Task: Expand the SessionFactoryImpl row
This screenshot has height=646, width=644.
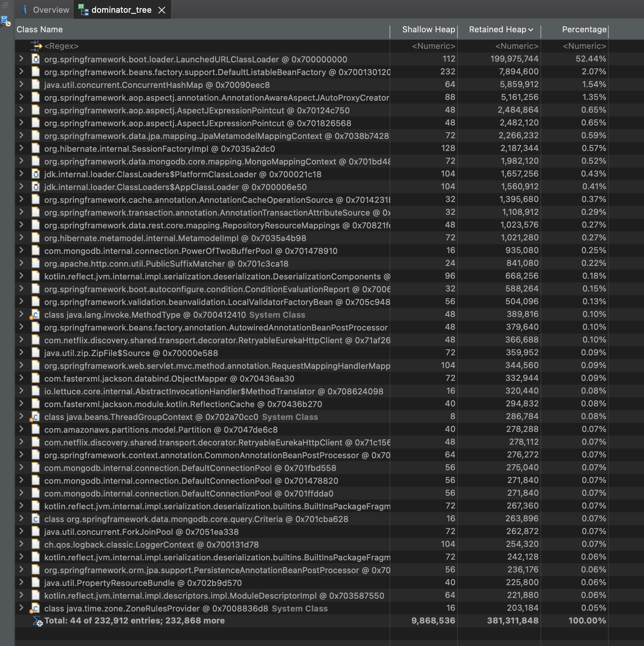Action: click(21, 148)
